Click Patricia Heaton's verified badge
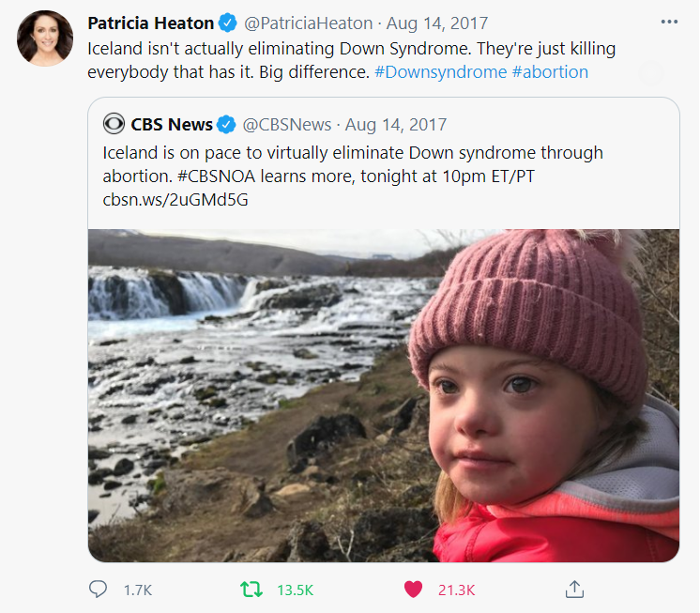Screen dimensions: 700x613 (x=228, y=23)
